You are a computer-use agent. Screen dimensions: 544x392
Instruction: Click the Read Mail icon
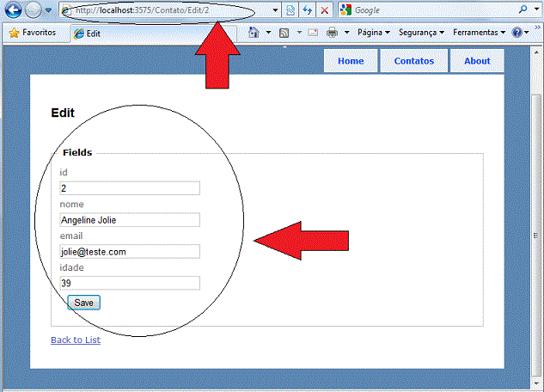point(313,33)
